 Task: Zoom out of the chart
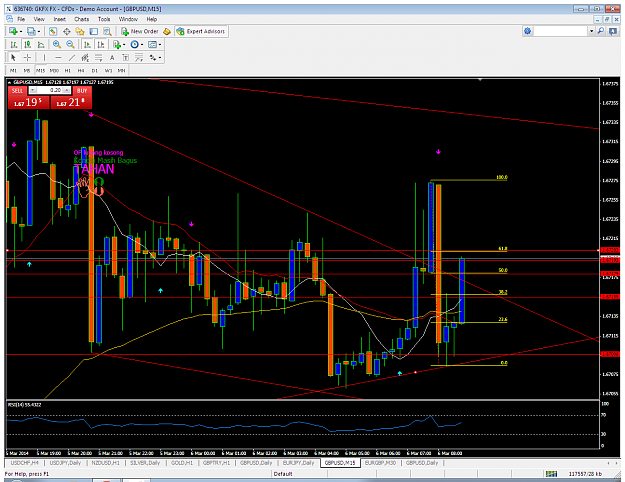70,44
